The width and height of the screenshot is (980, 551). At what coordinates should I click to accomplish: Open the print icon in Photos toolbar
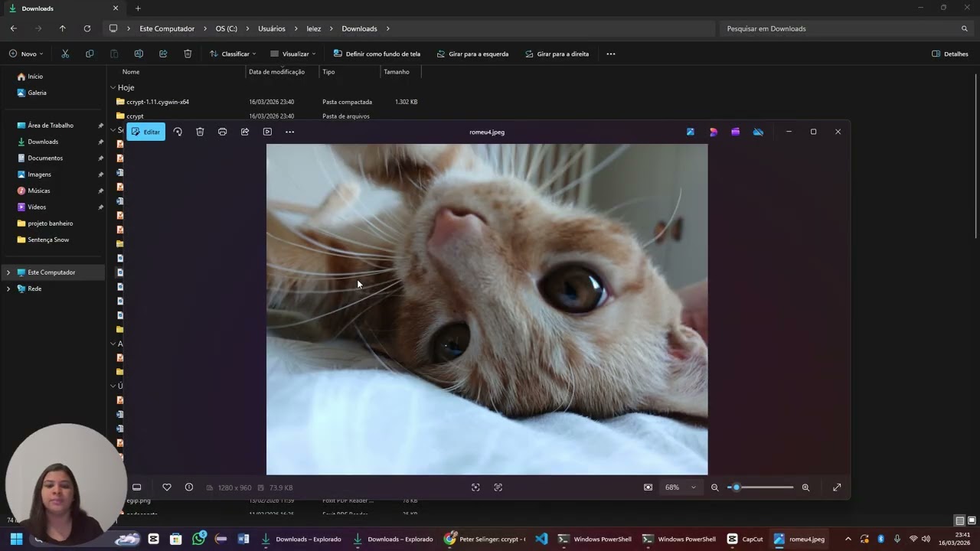222,132
